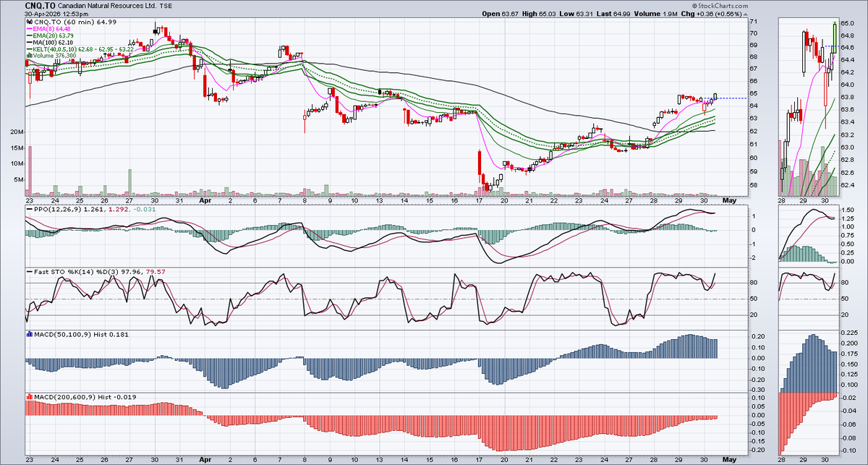Click the candlestick icon beside CNQ.TO (60 min)
Screen dimensions: 868x465
pos(29,22)
